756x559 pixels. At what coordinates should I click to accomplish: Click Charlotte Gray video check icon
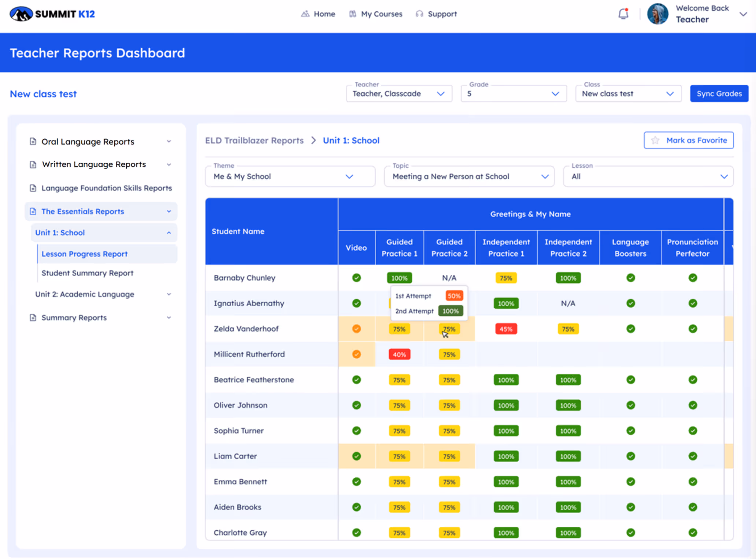tap(356, 532)
